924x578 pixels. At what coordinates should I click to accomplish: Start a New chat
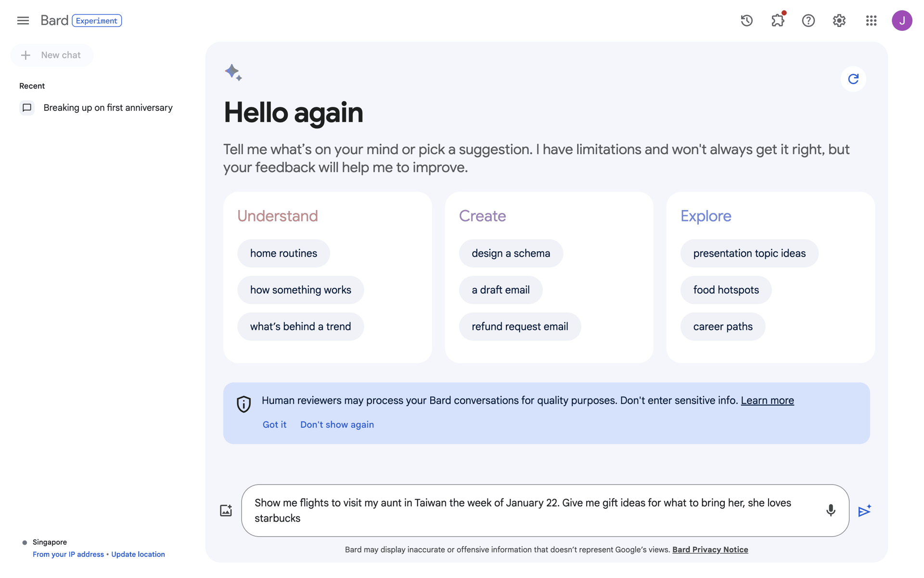coord(52,55)
